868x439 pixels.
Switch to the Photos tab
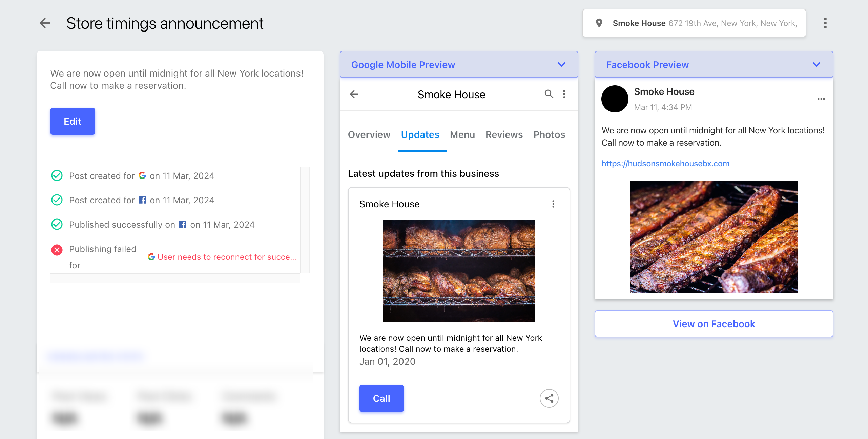pyautogui.click(x=549, y=134)
